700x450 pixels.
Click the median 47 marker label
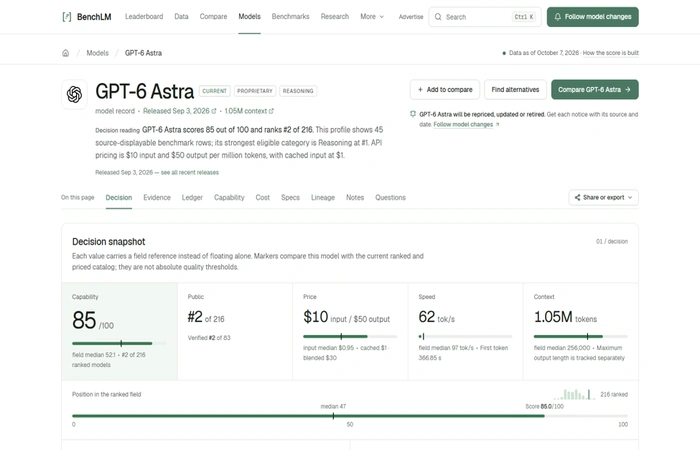click(x=333, y=406)
